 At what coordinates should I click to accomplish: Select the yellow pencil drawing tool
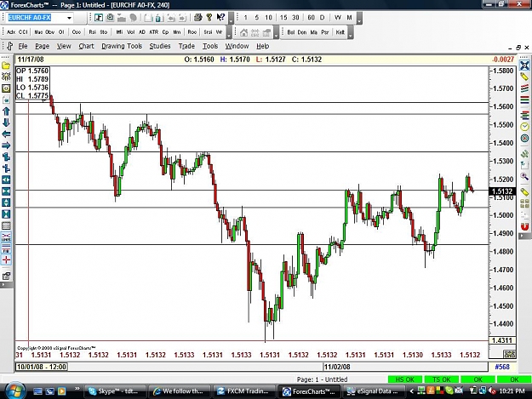tap(524, 77)
